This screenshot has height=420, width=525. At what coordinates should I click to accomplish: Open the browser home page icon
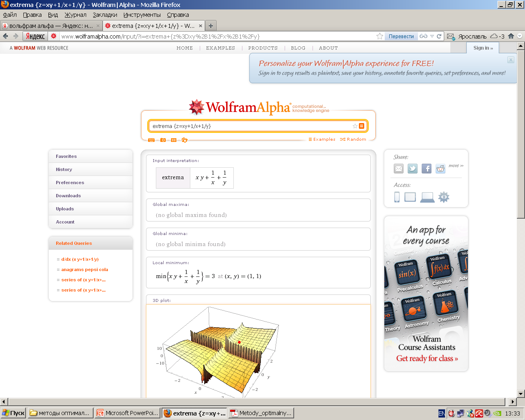[511, 36]
